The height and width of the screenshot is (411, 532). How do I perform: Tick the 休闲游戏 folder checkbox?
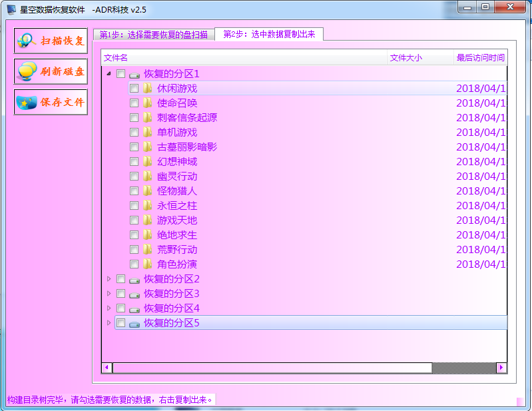click(x=134, y=88)
